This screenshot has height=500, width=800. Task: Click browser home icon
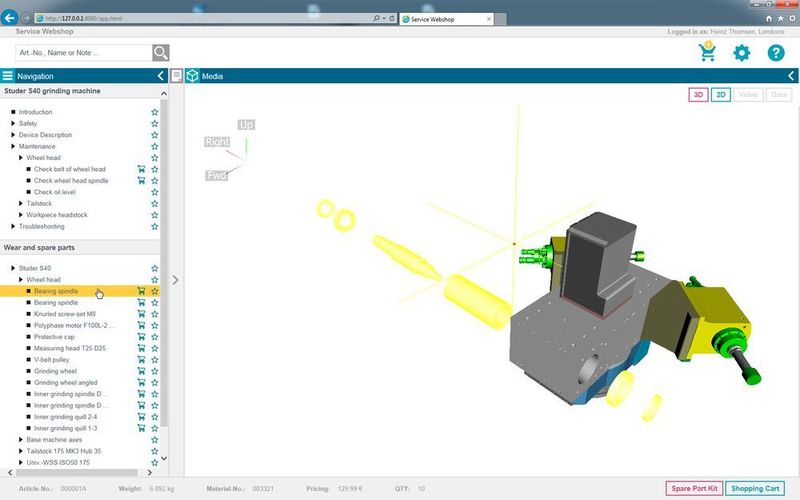(x=769, y=18)
